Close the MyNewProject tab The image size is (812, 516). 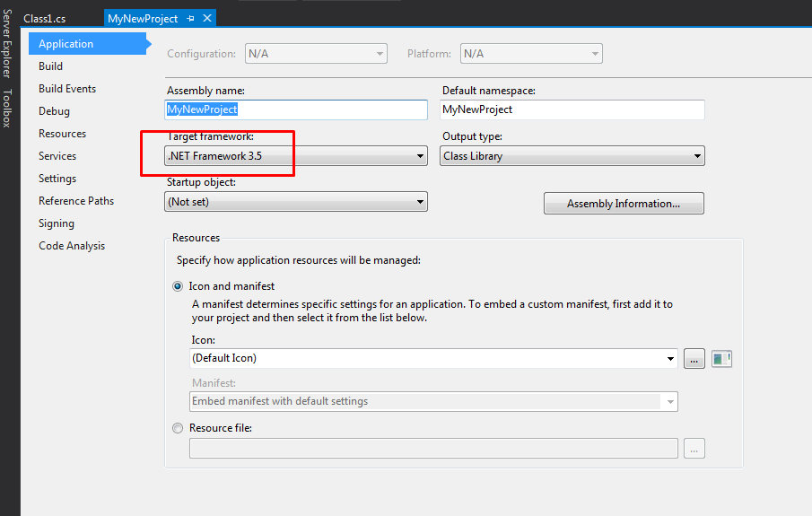click(207, 18)
